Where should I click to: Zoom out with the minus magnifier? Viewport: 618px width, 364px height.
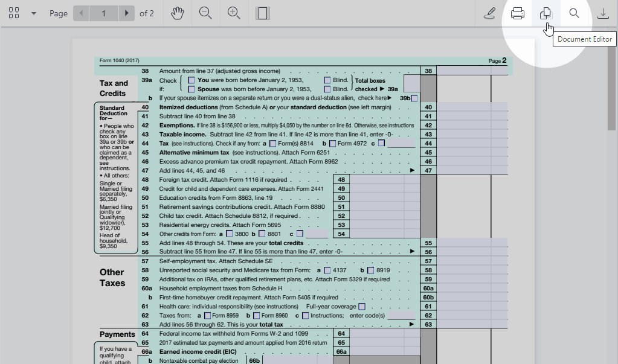[x=205, y=13]
